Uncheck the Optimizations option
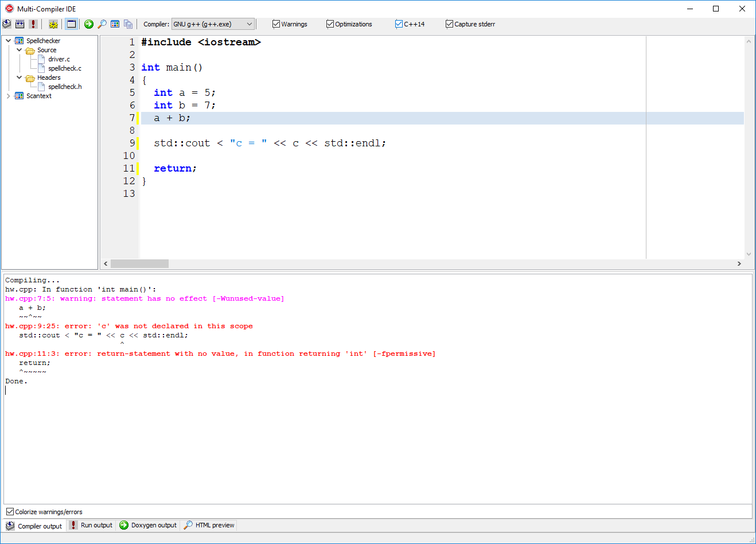 330,24
